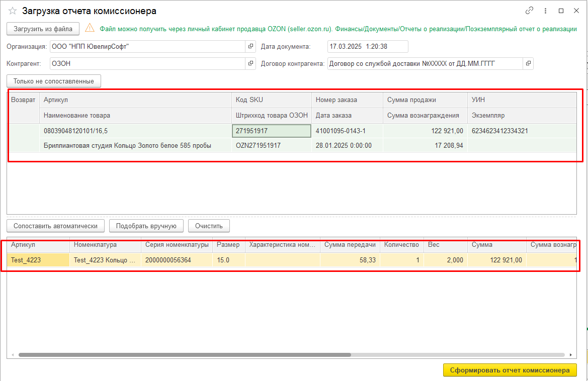The height and width of the screenshot is (381, 588).
Task: Select weight cell 2,000
Action: (446, 260)
